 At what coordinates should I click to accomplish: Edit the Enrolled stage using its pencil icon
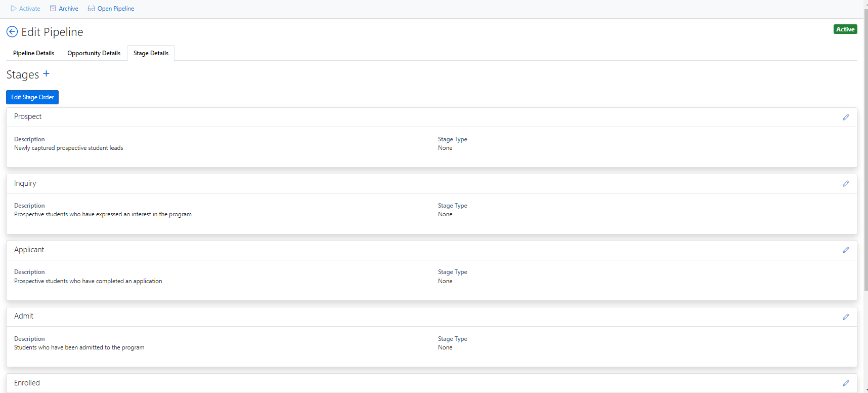tap(846, 383)
